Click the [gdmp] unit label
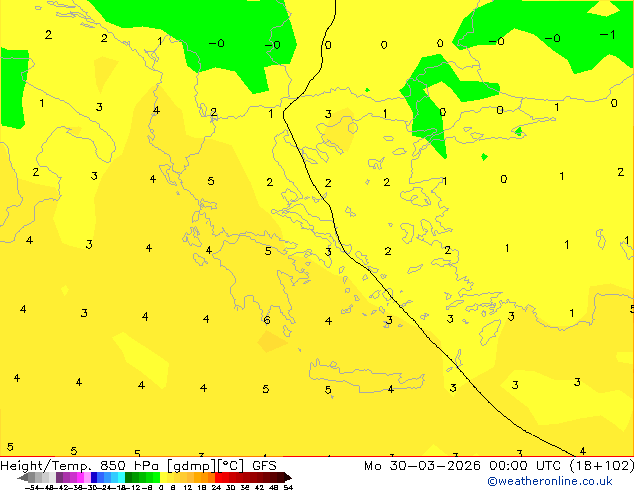Screen dimensions: 634x490 (x=190, y=466)
